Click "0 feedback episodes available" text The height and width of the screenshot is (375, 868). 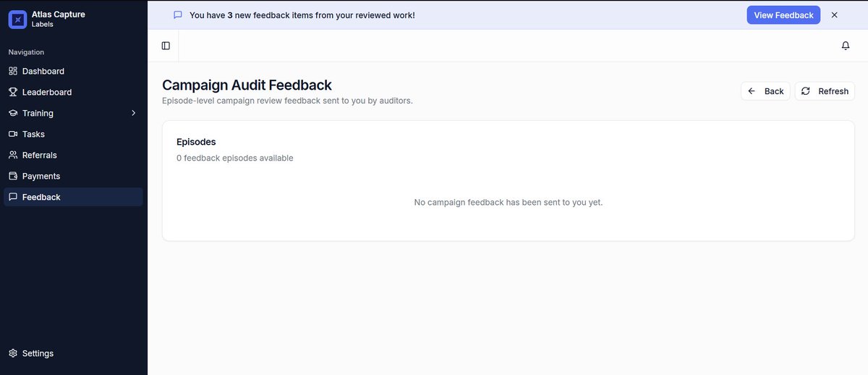235,158
